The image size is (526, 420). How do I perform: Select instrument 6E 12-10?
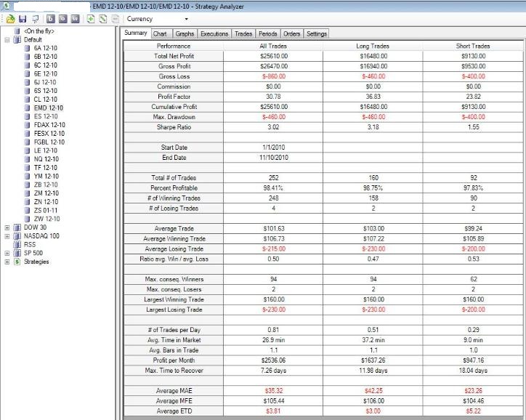click(46, 74)
